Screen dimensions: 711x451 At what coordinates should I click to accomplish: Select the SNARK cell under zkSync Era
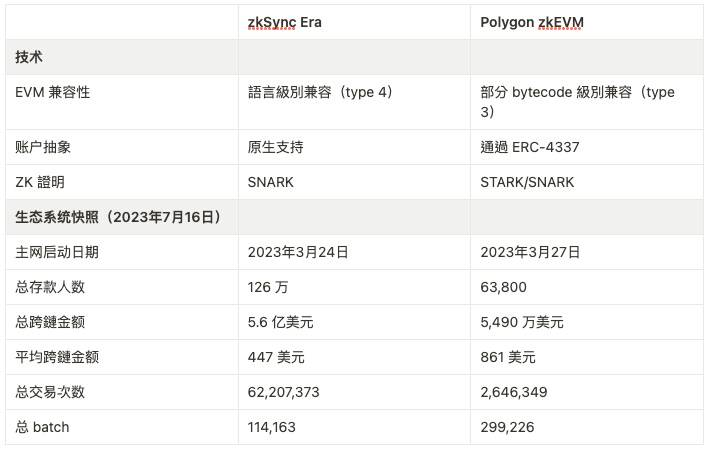[x=354, y=182]
